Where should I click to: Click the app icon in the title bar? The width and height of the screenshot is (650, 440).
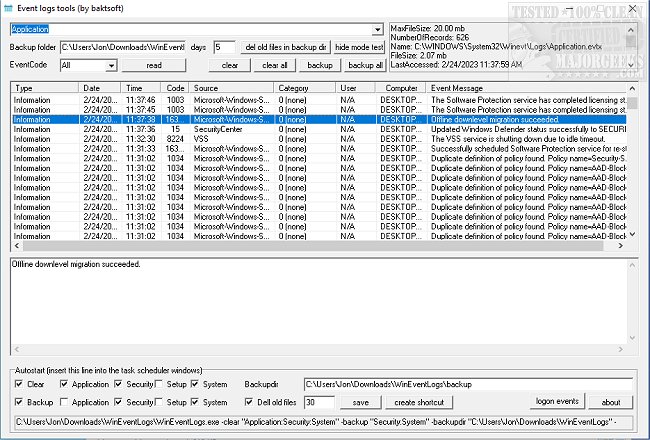coord(8,8)
